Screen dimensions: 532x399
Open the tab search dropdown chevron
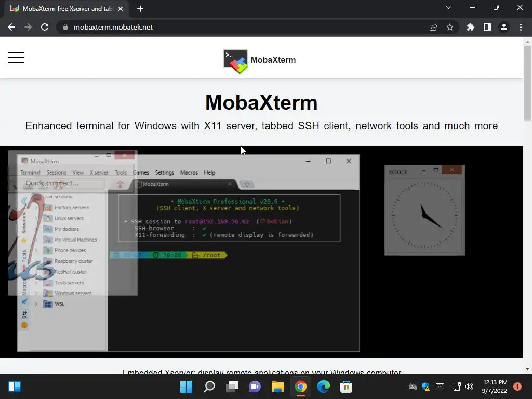pyautogui.click(x=448, y=7)
